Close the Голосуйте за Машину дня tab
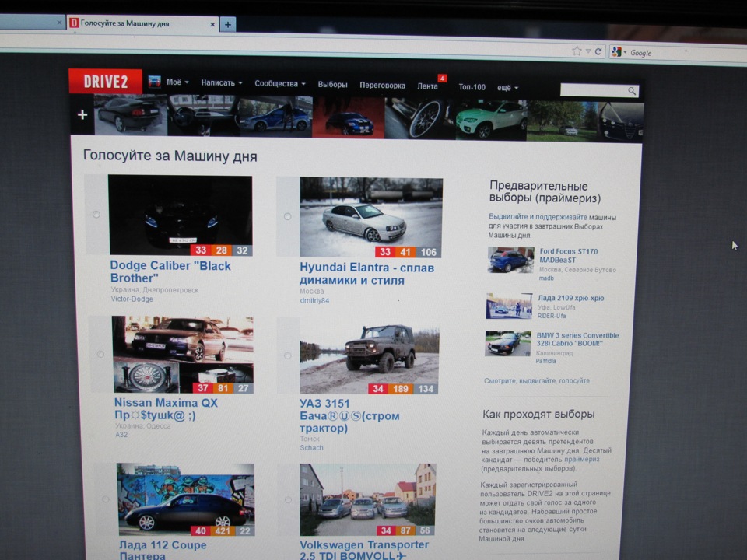Viewport: 747px width, 560px height. click(x=212, y=24)
